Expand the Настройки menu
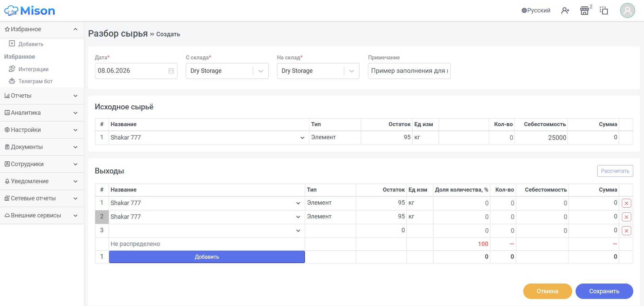This screenshot has width=644, height=306. pyautogui.click(x=42, y=130)
